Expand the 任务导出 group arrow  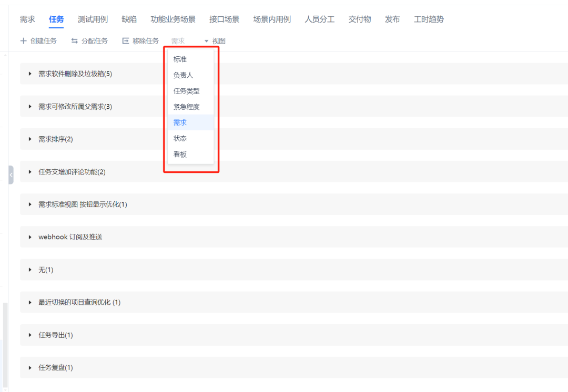(x=30, y=335)
